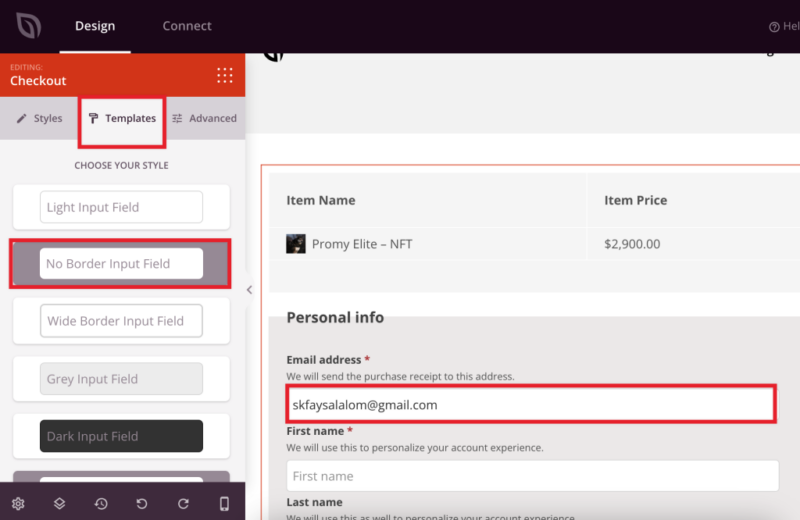
Task: Open revision history clock icon
Action: 101,504
